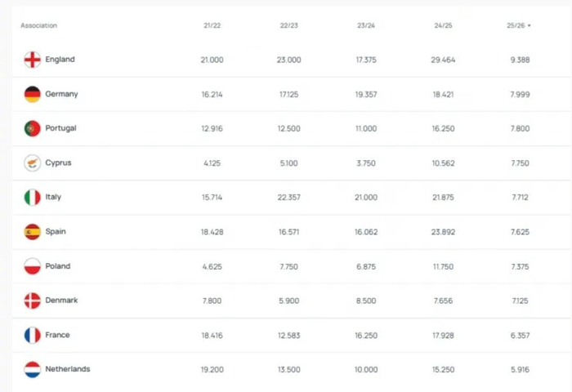Viewport: 572px width, 392px height.
Task: Click the Cyprus flag icon
Action: [x=33, y=163]
